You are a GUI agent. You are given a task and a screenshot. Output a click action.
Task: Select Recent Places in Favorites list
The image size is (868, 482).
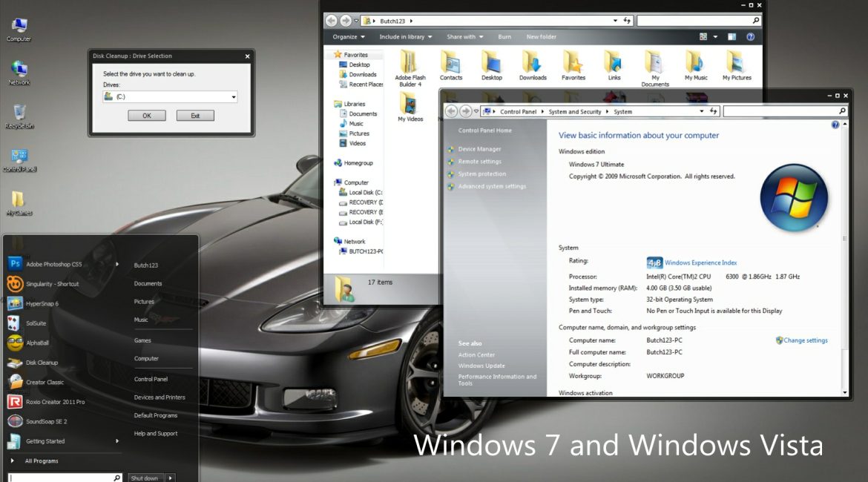(x=361, y=85)
